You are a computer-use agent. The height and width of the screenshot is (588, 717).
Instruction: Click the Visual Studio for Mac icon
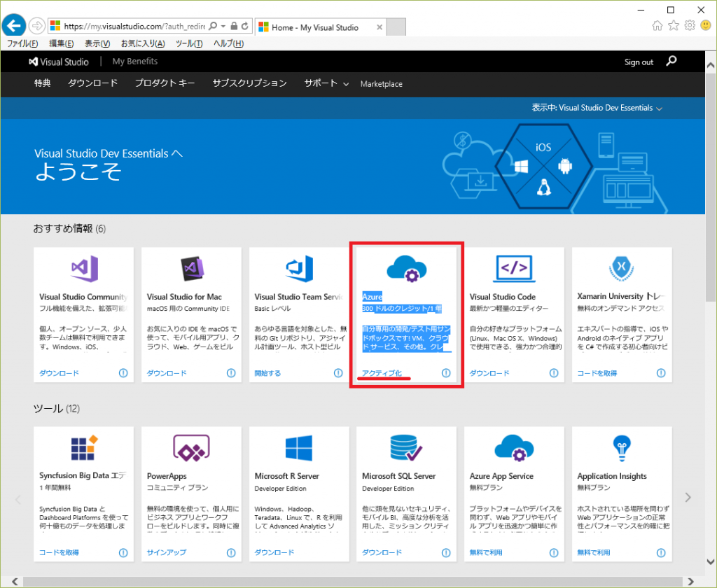tap(192, 268)
